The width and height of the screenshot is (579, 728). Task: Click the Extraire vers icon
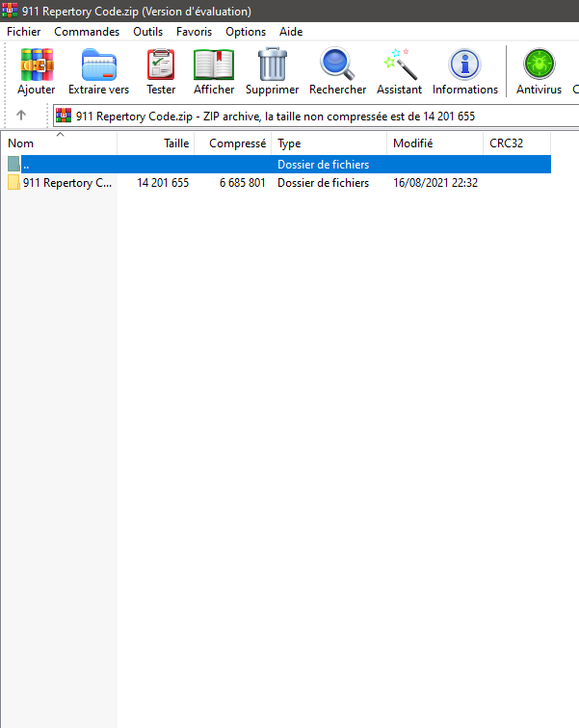[x=98, y=65]
